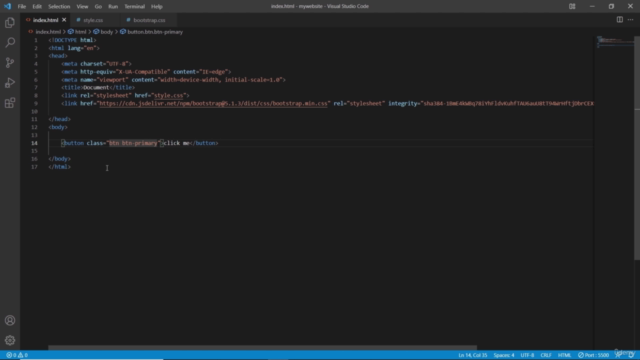Click the charset meta tag on line 4
Screen dimensions: 640x360
coord(96,64)
